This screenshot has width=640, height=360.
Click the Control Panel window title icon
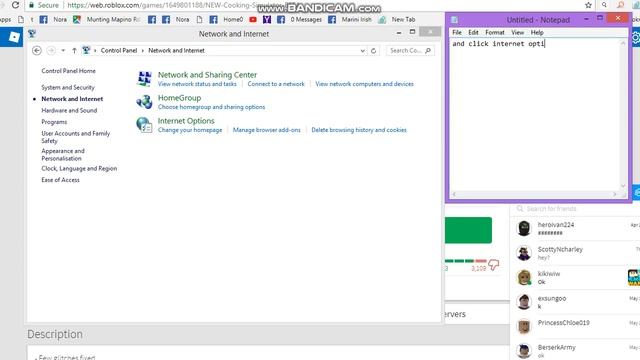(x=32, y=33)
